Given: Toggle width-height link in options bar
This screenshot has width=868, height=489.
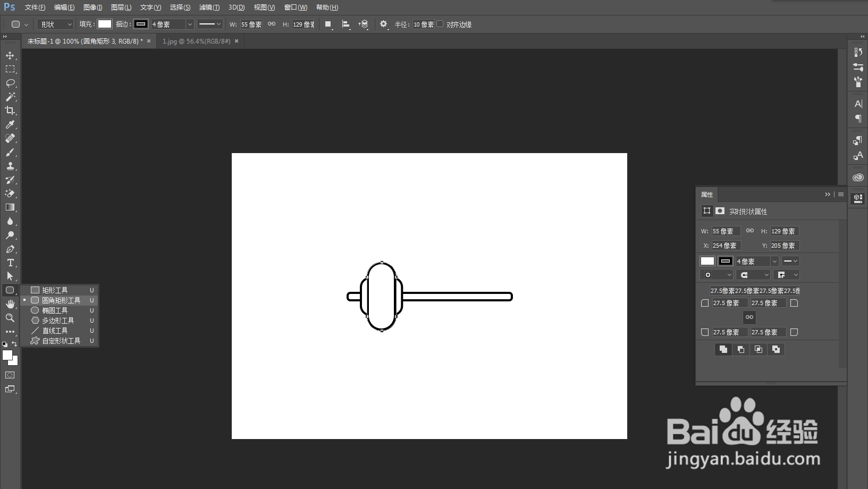Looking at the screenshot, I should pyautogui.click(x=272, y=24).
